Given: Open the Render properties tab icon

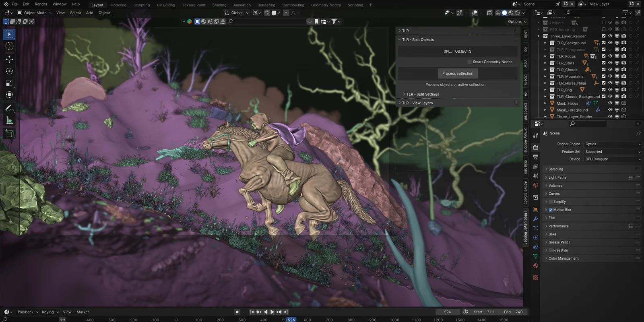Looking at the screenshot, I should (x=536, y=147).
